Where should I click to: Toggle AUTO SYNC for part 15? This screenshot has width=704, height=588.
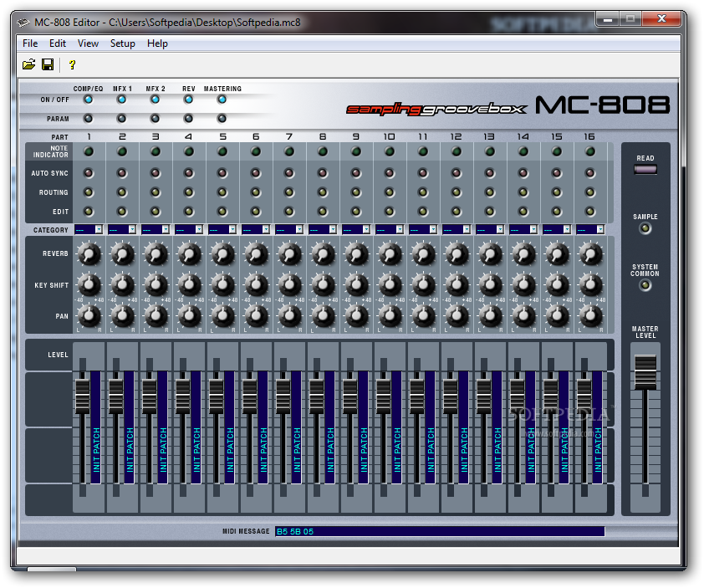[557, 173]
